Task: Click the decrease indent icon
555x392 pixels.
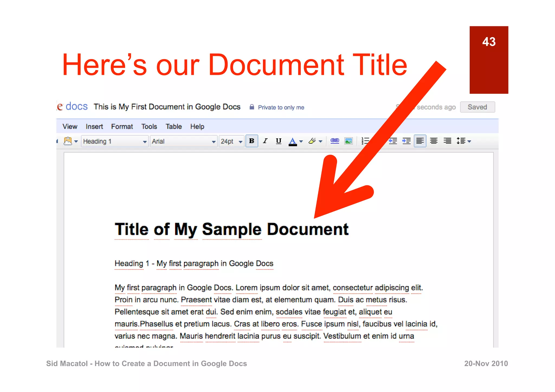Action: (x=393, y=141)
